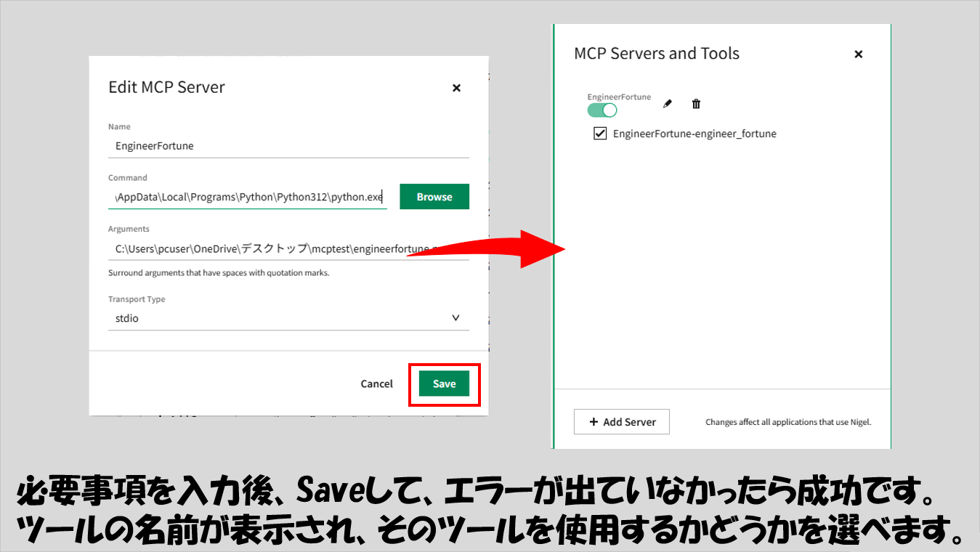Screen dimensions: 980x552
Task: Focus the Name input field
Action: pos(288,146)
